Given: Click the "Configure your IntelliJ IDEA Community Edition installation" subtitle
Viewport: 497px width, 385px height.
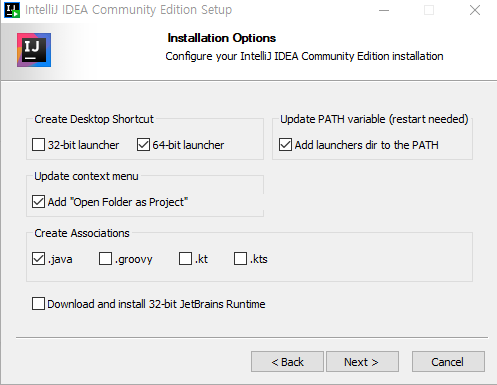Looking at the screenshot, I should pyautogui.click(x=304, y=56).
